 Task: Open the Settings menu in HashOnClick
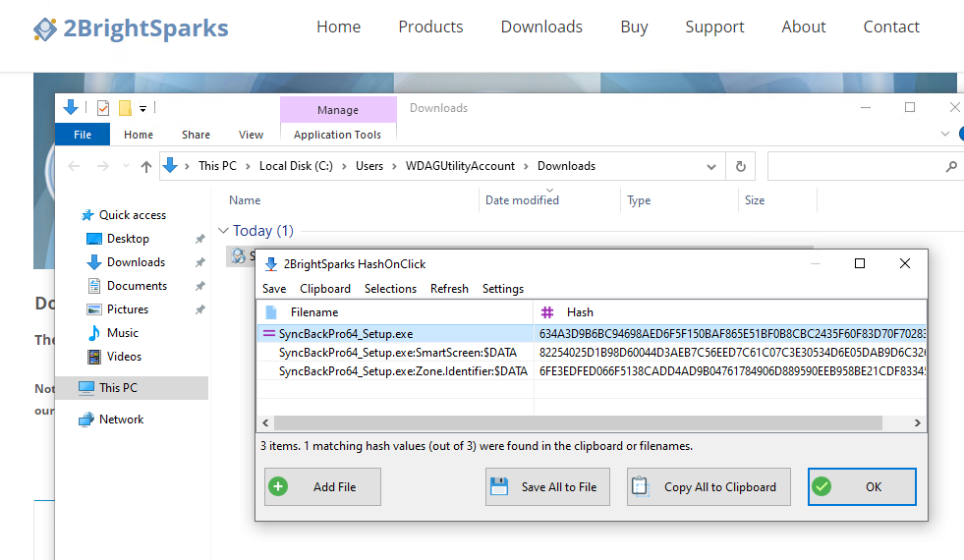coord(503,289)
